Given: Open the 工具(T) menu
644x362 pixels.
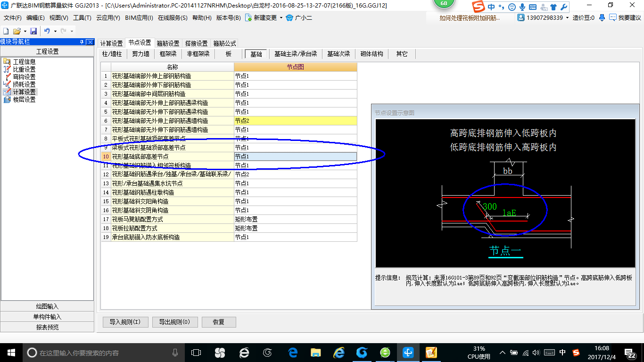Looking at the screenshot, I should pos(82,17).
